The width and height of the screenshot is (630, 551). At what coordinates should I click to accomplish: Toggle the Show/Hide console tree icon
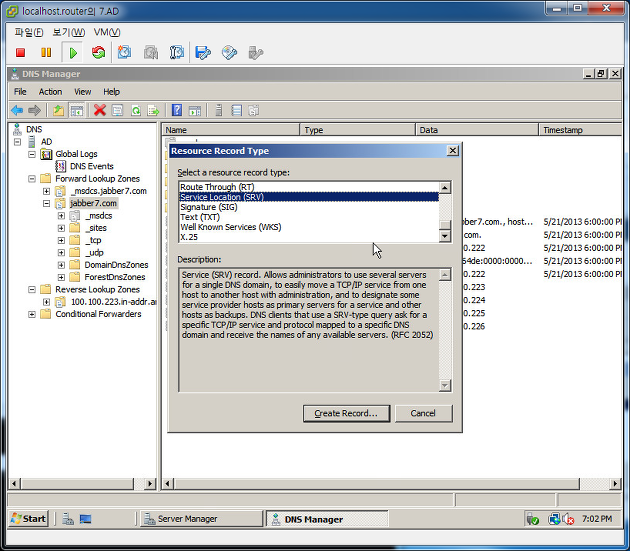pyautogui.click(x=77, y=110)
